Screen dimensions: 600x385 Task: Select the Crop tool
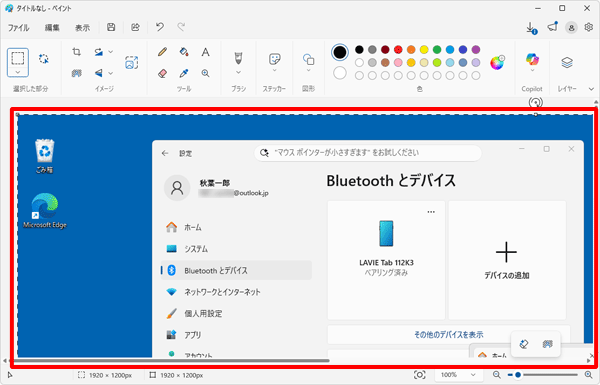click(77, 52)
